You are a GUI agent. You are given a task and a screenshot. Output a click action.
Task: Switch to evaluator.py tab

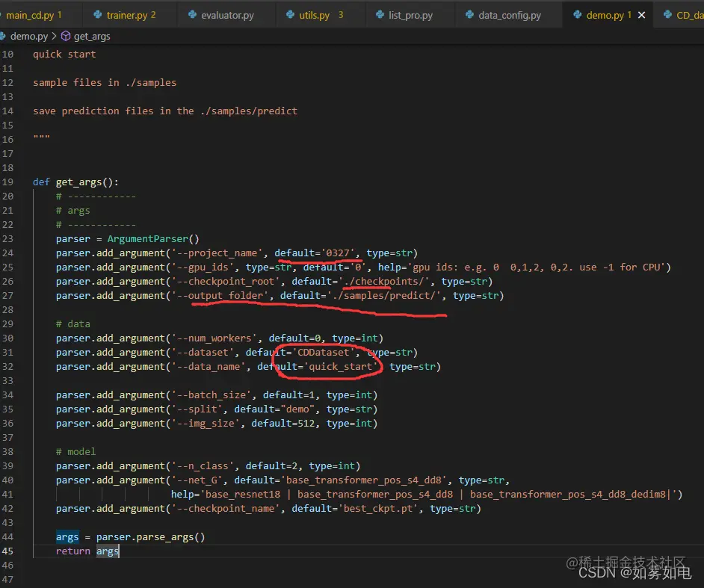[x=226, y=15]
